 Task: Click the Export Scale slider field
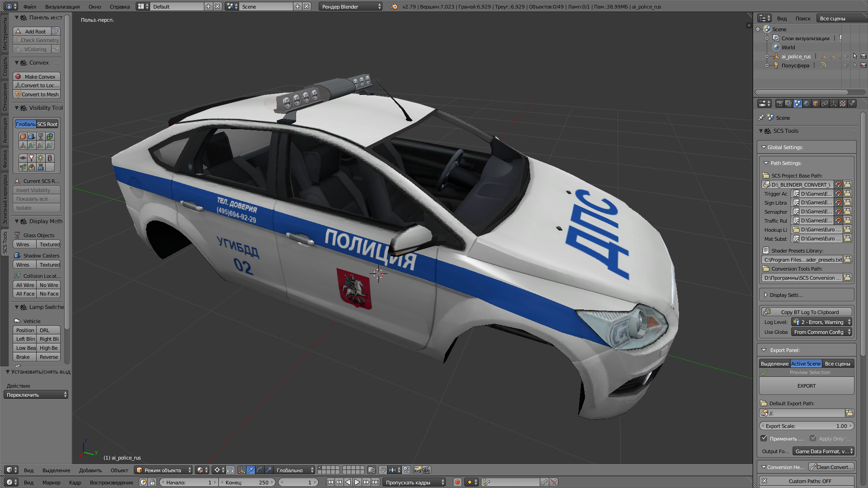click(x=807, y=426)
